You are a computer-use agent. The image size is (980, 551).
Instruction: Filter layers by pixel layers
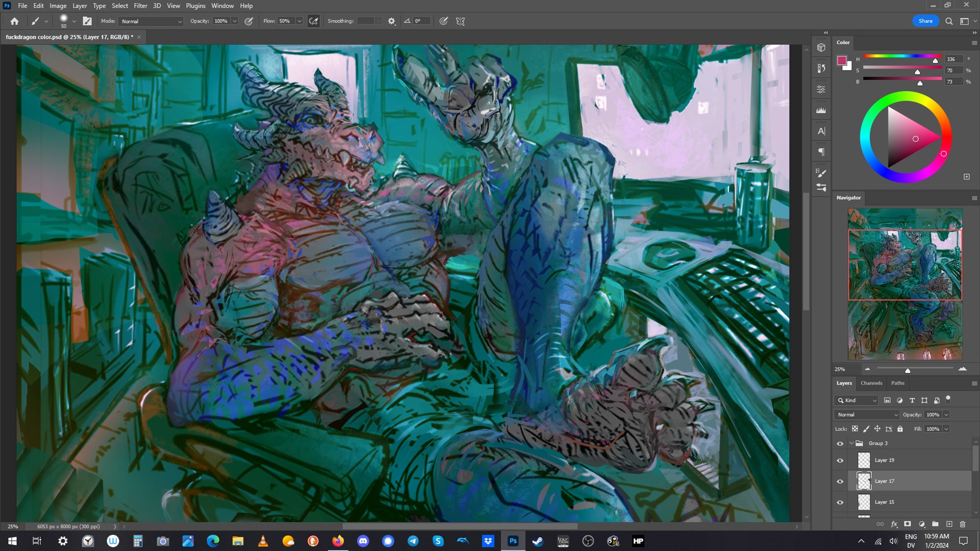pos(887,401)
